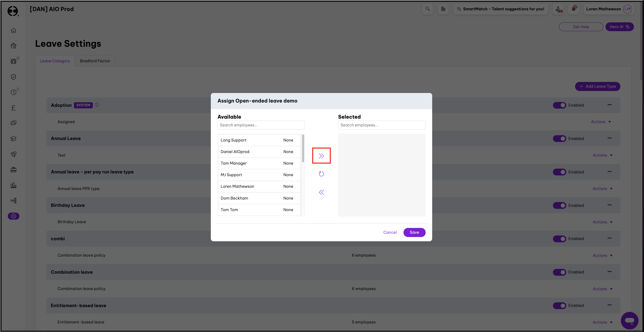The width and height of the screenshot is (644, 332).
Task: Open the notifications bell icon
Action: click(x=574, y=9)
